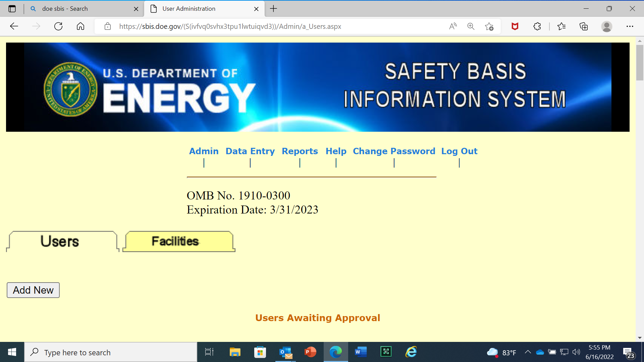Show hidden system tray icons chevron
Screen dimensions: 644x362
528,352
